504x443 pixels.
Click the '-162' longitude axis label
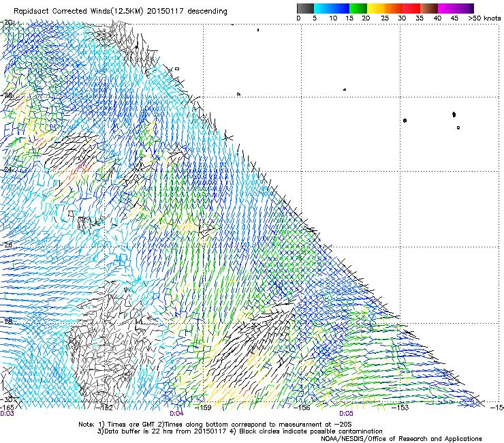coord(104,408)
